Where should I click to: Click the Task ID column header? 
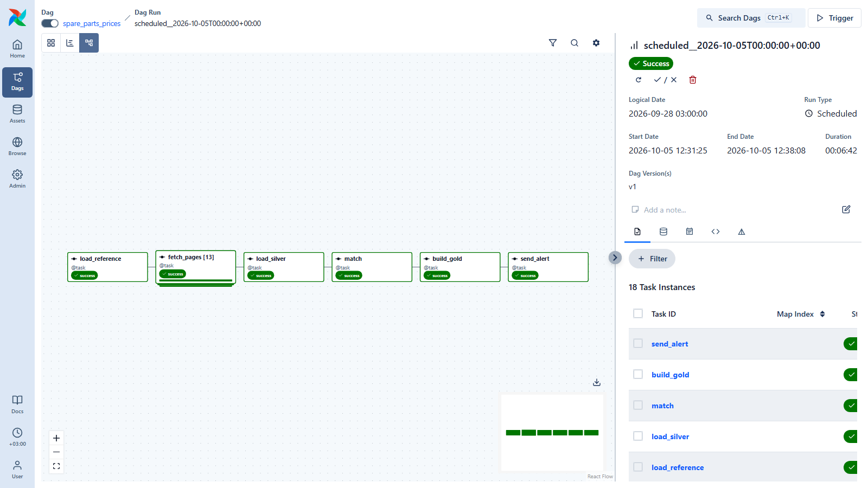663,314
